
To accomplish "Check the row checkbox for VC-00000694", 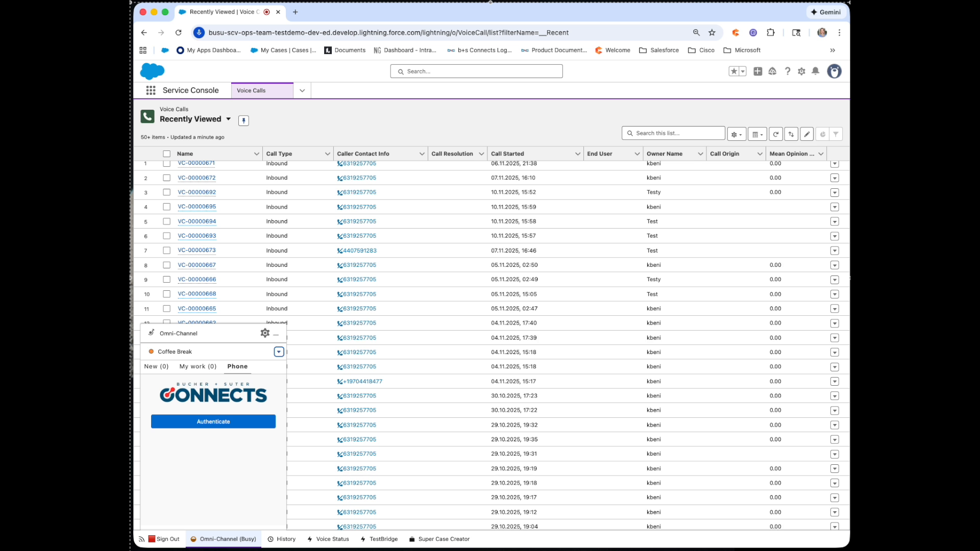I will (x=166, y=221).
